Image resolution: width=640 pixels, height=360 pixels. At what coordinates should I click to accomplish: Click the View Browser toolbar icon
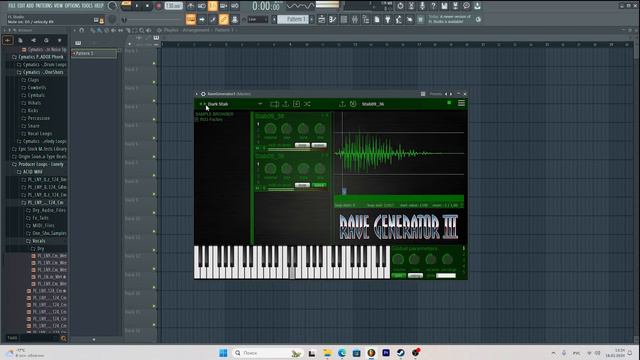(x=366, y=19)
